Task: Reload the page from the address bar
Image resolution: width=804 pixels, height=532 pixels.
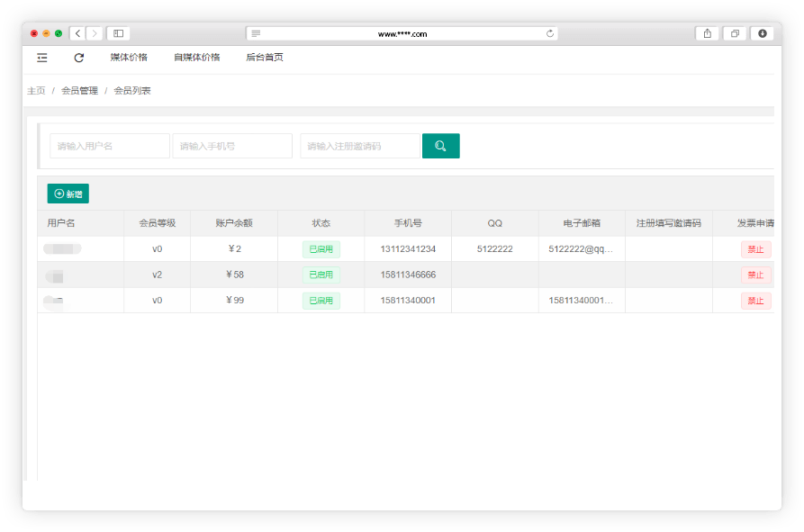Action: tap(549, 33)
